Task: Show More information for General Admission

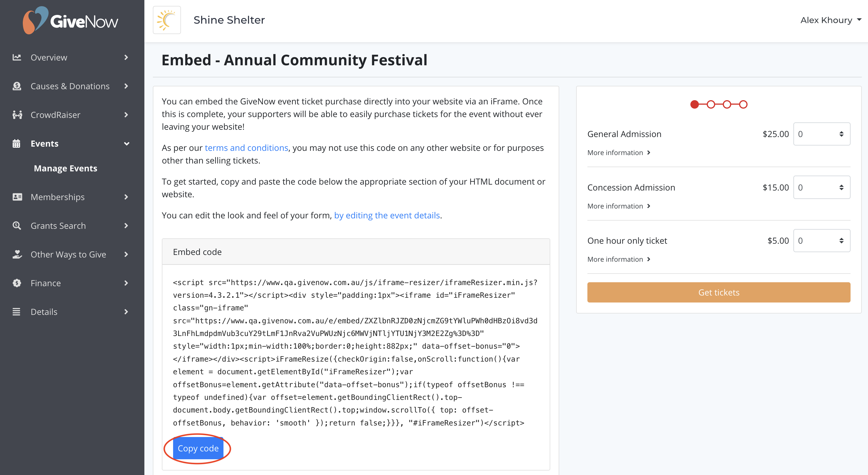Action: (619, 153)
